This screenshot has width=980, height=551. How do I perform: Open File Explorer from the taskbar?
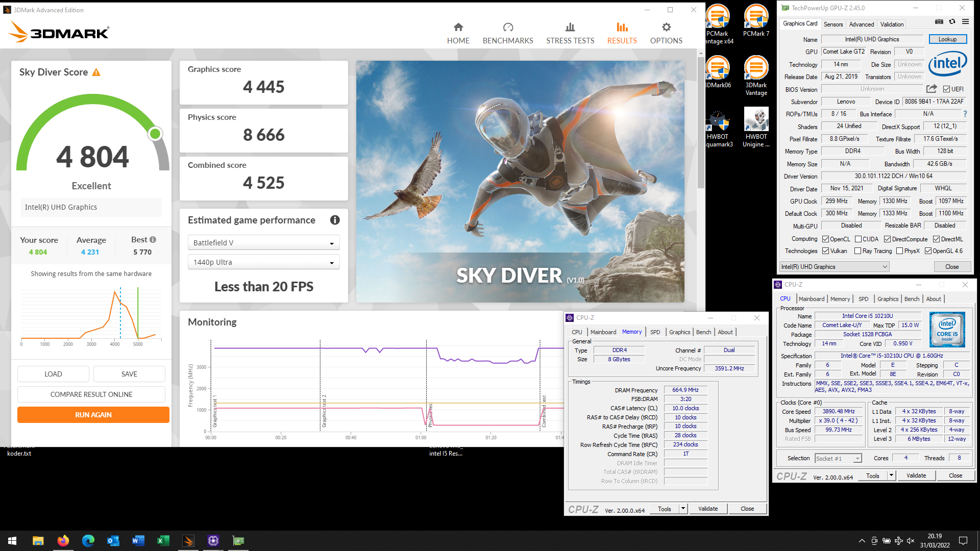(38, 541)
